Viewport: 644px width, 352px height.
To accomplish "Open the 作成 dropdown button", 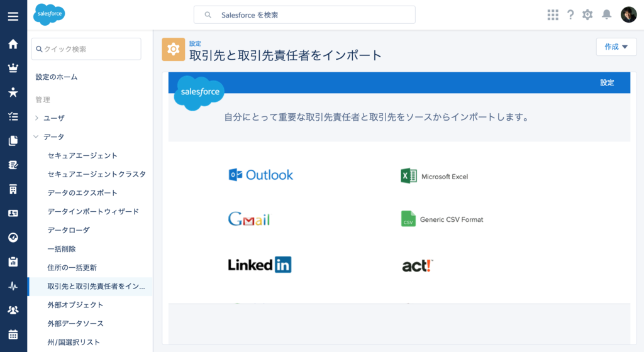I will 616,47.
